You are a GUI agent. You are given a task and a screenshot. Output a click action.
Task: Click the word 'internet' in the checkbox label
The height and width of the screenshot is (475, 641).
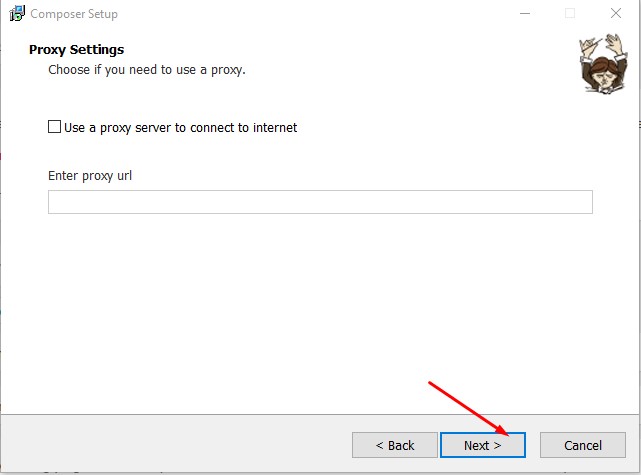pos(275,127)
